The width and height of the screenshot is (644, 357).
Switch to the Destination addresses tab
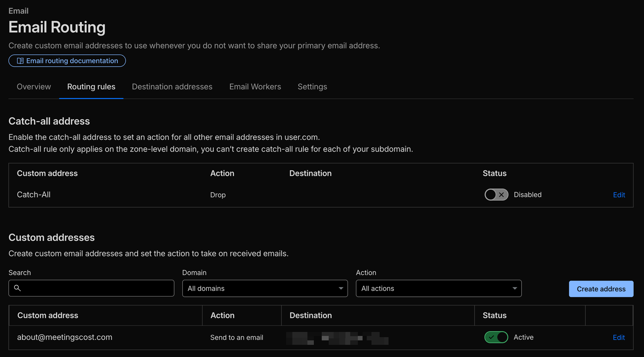(172, 87)
